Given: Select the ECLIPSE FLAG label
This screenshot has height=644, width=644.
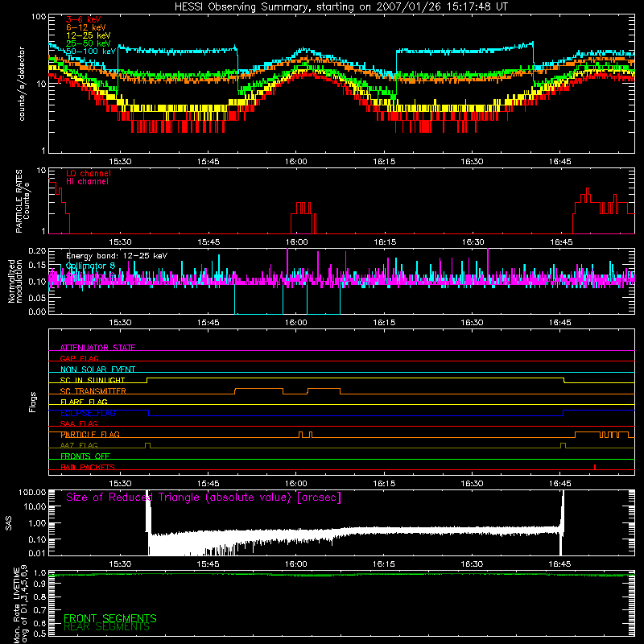Looking at the screenshot, I should [x=88, y=413].
